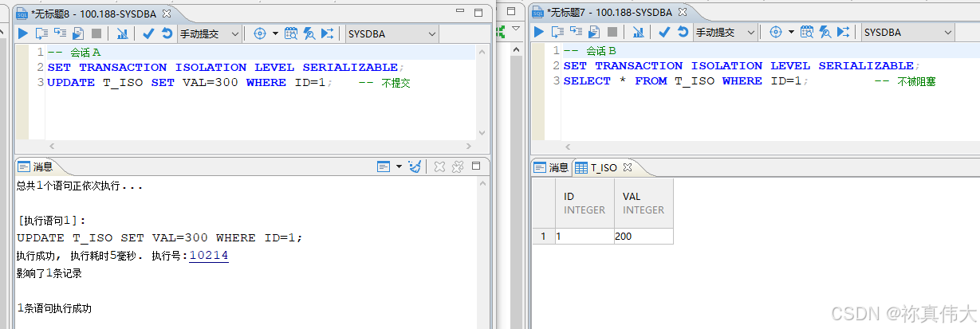Run the SQL in the 无标题8 editor
This screenshot has height=329, width=980.
coord(23,33)
